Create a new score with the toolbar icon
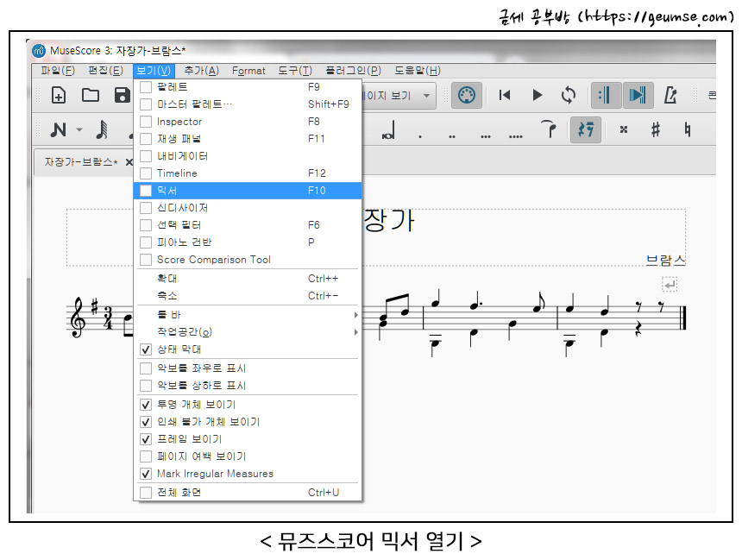742x560 pixels. pyautogui.click(x=59, y=95)
